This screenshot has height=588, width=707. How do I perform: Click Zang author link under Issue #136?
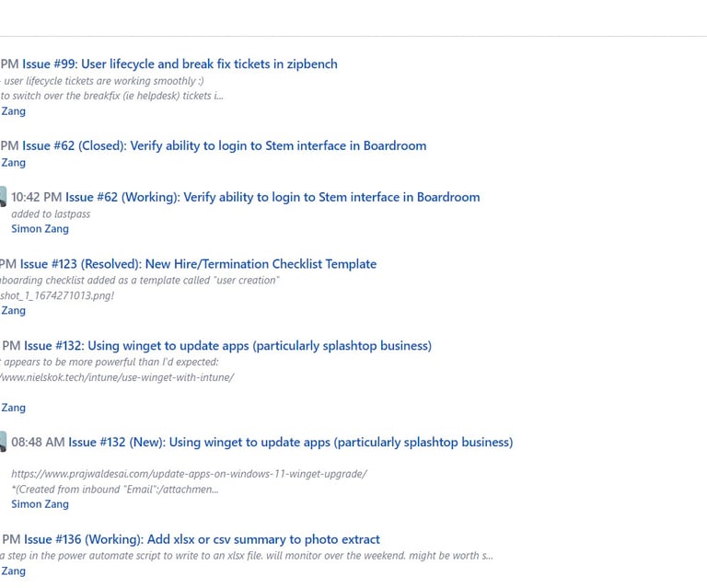[13, 571]
